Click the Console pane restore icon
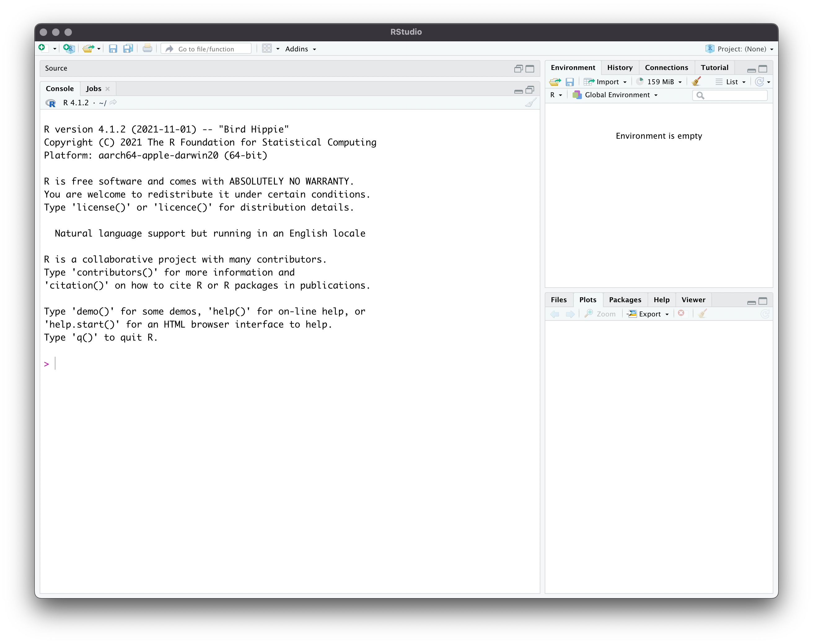 point(530,90)
